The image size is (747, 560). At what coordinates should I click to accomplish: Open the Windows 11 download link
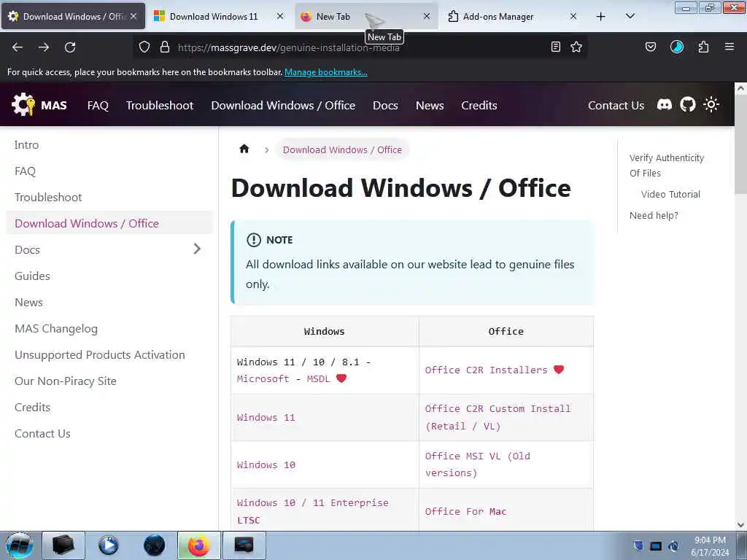(x=266, y=418)
